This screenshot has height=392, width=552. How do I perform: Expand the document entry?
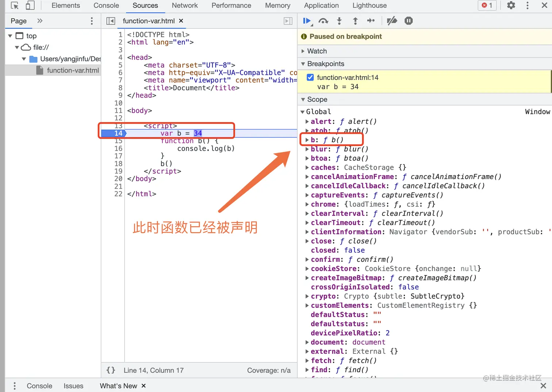pos(307,342)
